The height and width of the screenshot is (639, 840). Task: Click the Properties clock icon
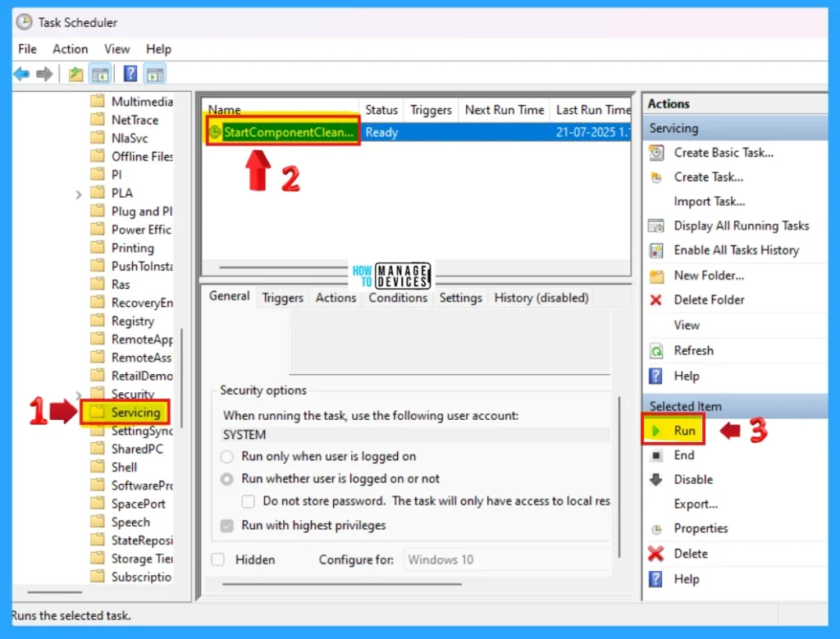656,529
